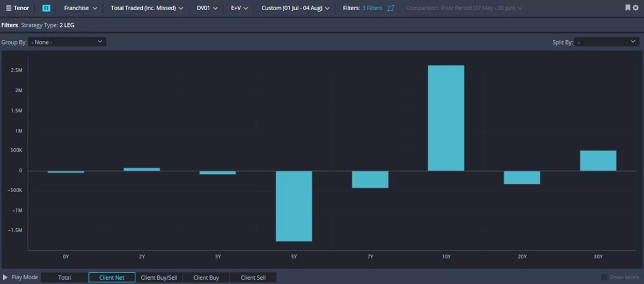The image size is (644, 284).
Task: Switch to the Client Buy tab
Action: pyautogui.click(x=206, y=278)
